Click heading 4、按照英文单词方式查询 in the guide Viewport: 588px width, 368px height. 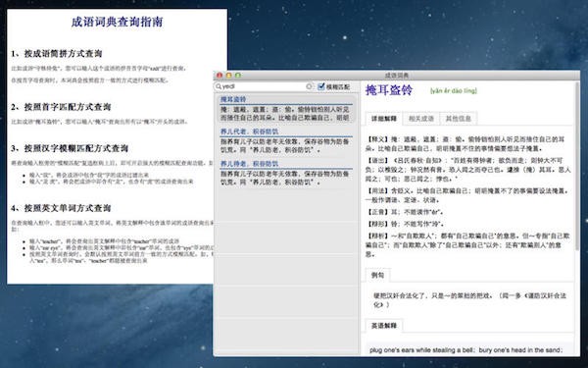coord(61,208)
